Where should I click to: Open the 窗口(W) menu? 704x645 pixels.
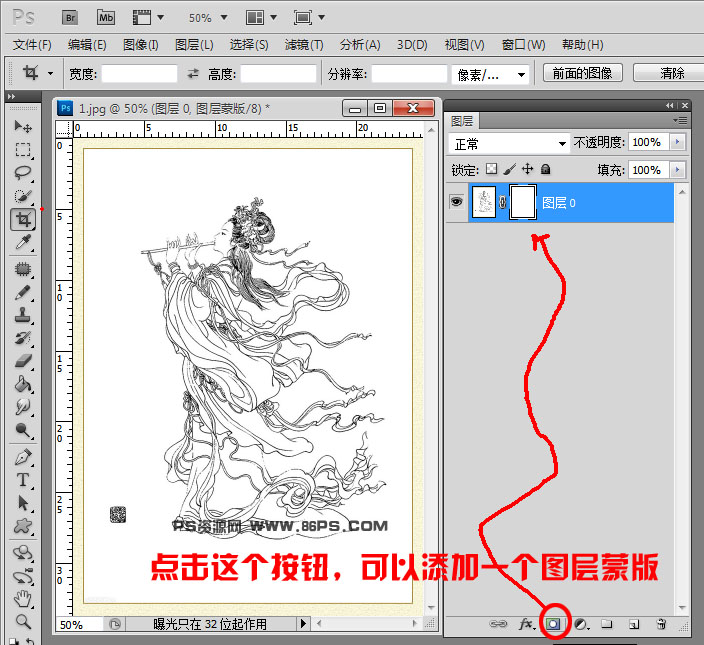pos(524,45)
